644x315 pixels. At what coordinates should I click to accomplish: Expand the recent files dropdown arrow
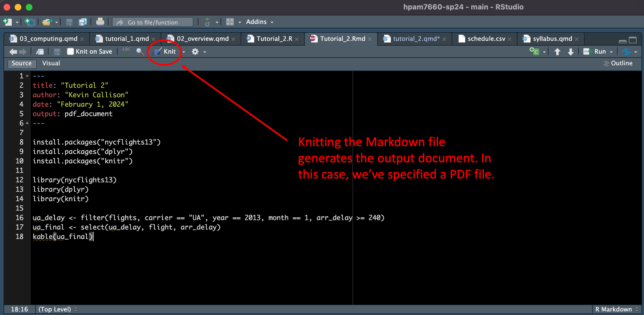pyautogui.click(x=57, y=22)
